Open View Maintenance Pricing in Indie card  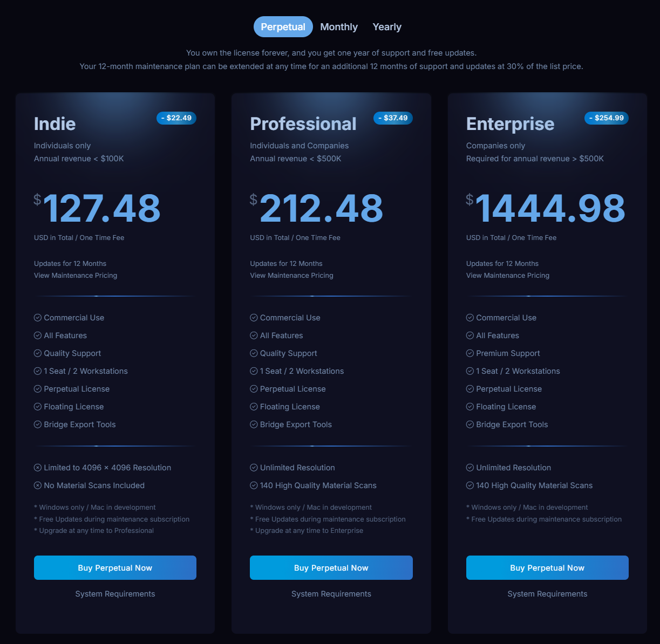(x=76, y=276)
